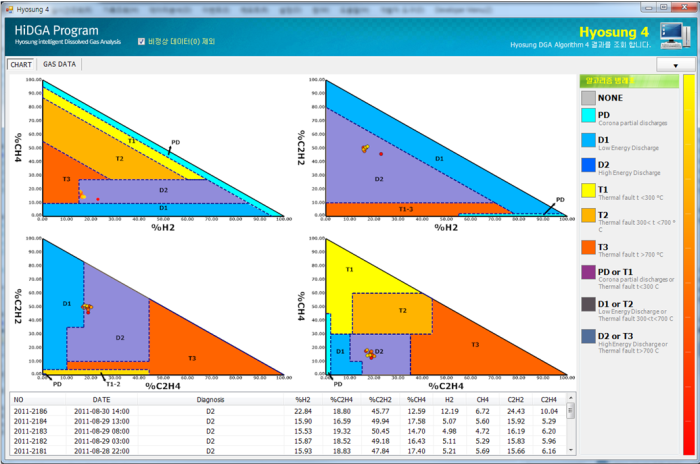Click the NONE gray legend swatch
The width and height of the screenshot is (700, 464).
(588, 98)
